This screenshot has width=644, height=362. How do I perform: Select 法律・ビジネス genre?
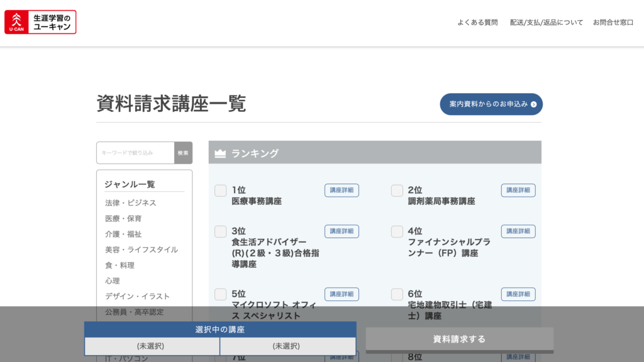(131, 203)
